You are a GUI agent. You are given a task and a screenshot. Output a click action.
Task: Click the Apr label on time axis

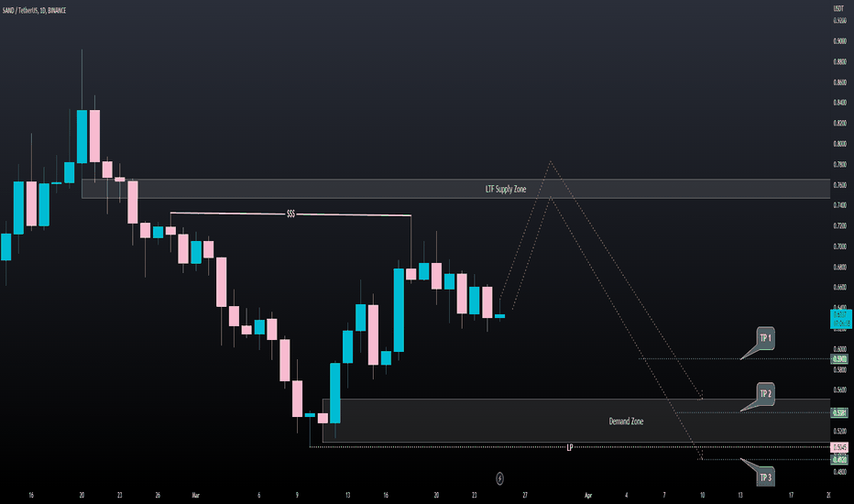click(x=588, y=495)
